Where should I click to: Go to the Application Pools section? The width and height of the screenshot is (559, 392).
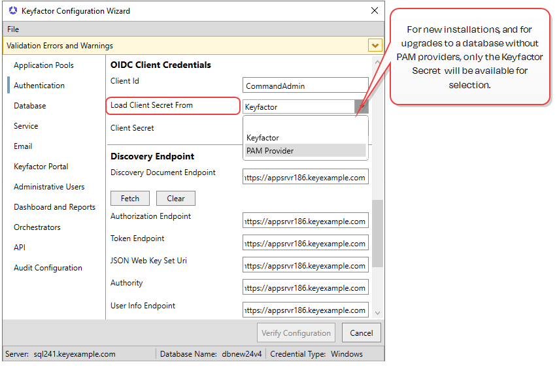pyautogui.click(x=44, y=65)
